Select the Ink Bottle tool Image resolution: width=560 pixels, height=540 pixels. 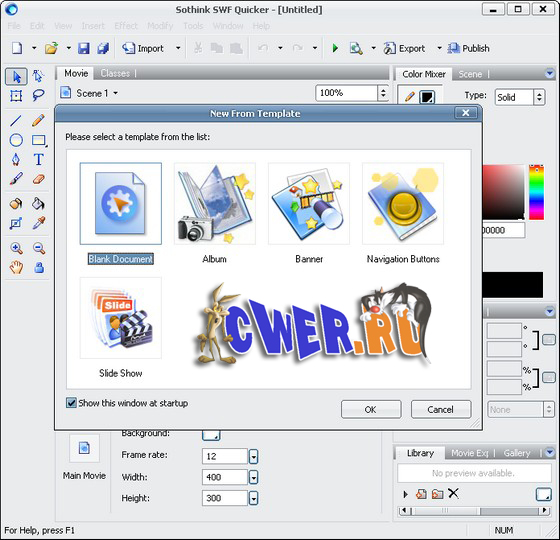tap(16, 204)
